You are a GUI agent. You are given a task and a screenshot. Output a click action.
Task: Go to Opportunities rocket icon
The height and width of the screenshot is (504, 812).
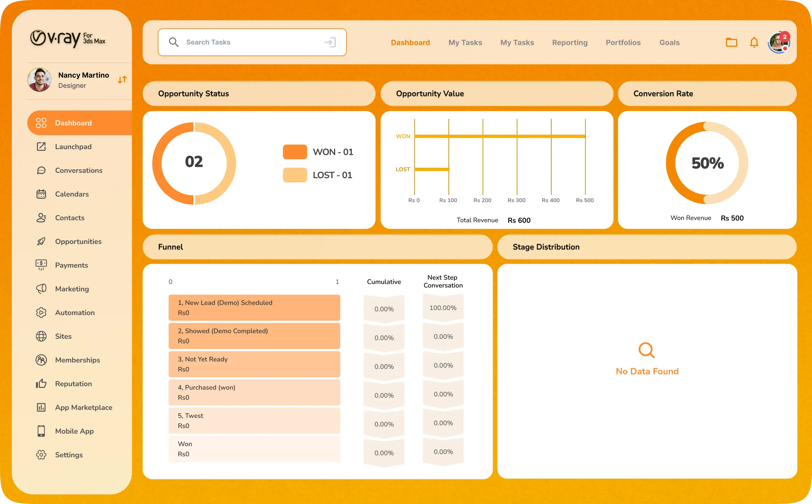pos(41,241)
